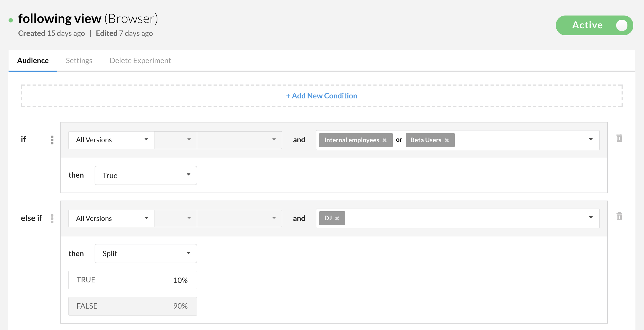Open audience dropdown arrow in DJ row
Screen dimensions: 644x330
(x=591, y=217)
